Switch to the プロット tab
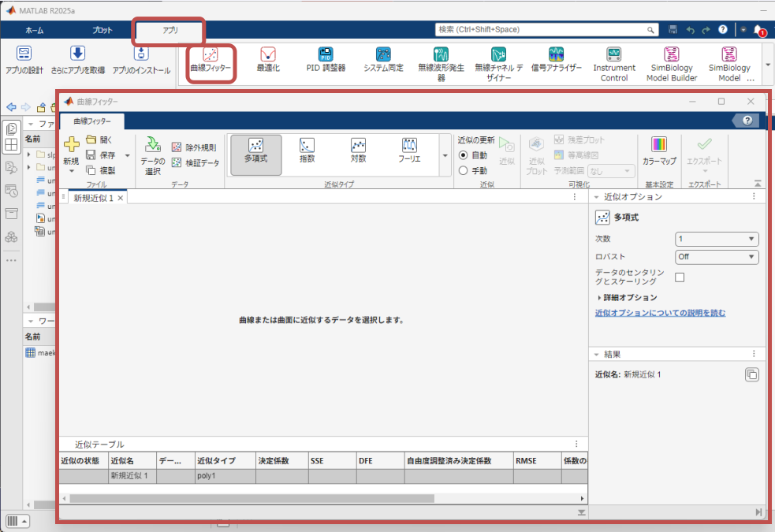The height and width of the screenshot is (532, 775). [102, 30]
